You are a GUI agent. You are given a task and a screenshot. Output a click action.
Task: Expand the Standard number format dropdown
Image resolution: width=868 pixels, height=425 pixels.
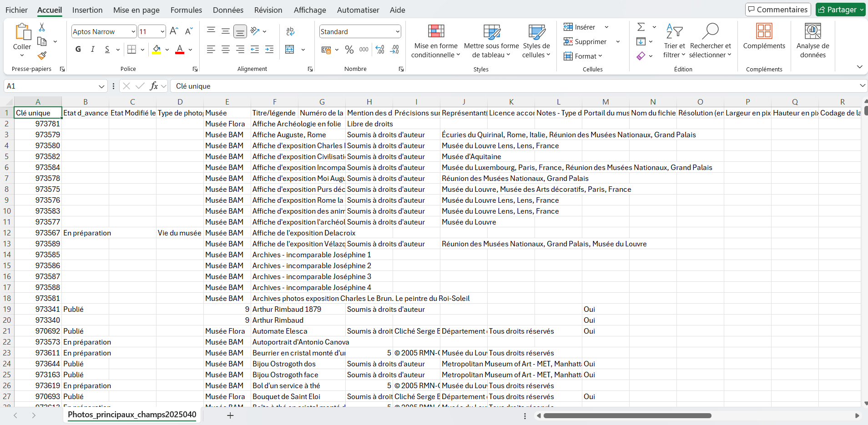[x=398, y=31]
